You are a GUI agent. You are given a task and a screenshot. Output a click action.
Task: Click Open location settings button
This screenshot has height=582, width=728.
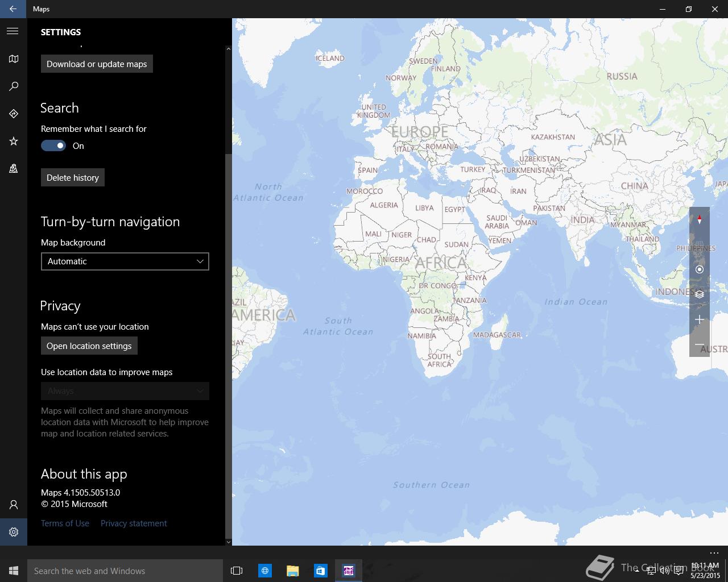tap(89, 346)
